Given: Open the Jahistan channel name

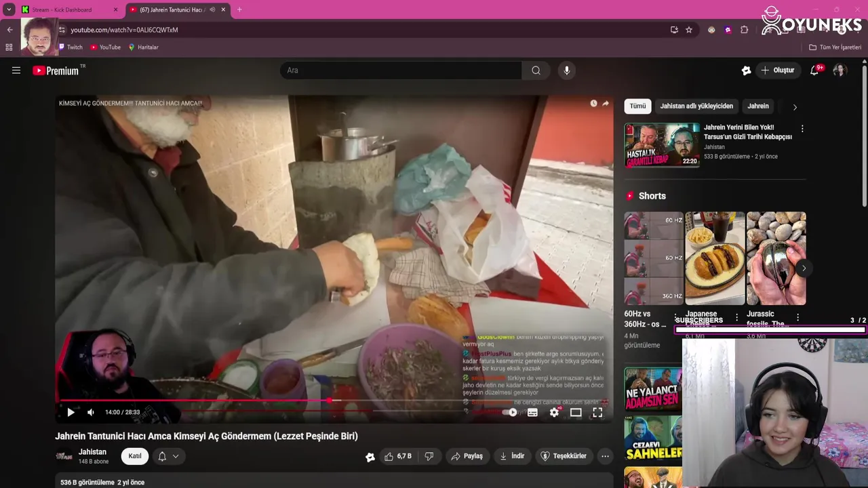Looking at the screenshot, I should pyautogui.click(x=92, y=452).
